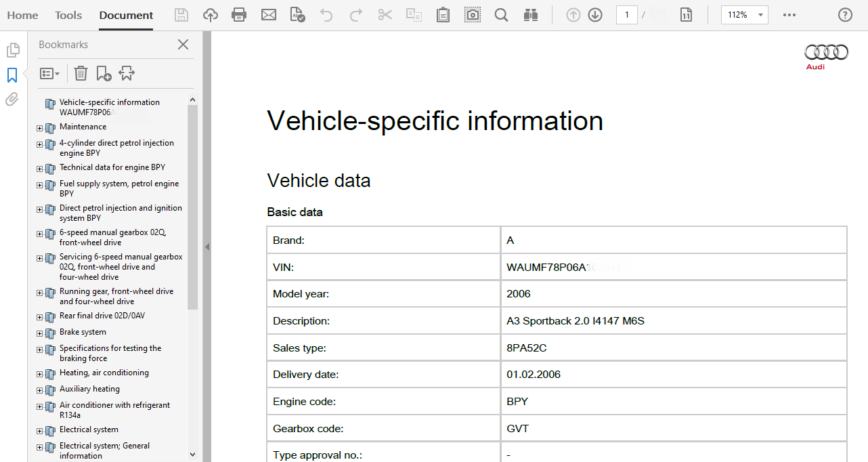Send file by email icon
The width and height of the screenshot is (868, 462).
(x=269, y=15)
